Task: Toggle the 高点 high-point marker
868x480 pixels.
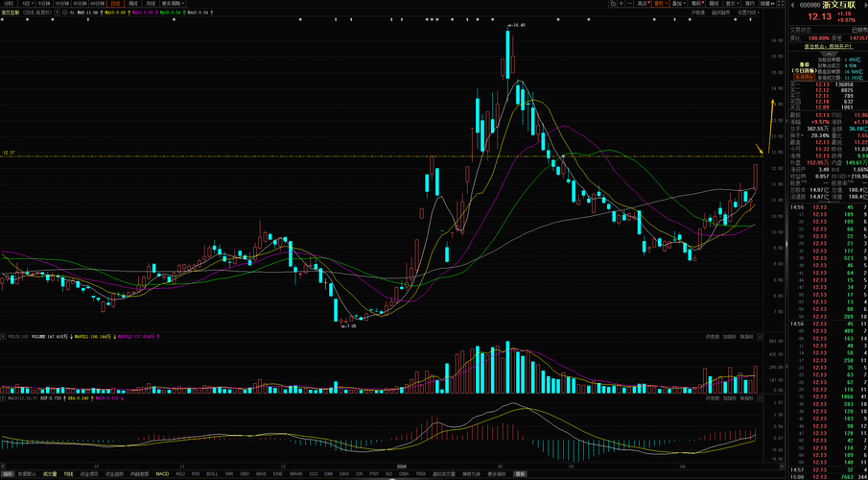Action: tap(645, 4)
